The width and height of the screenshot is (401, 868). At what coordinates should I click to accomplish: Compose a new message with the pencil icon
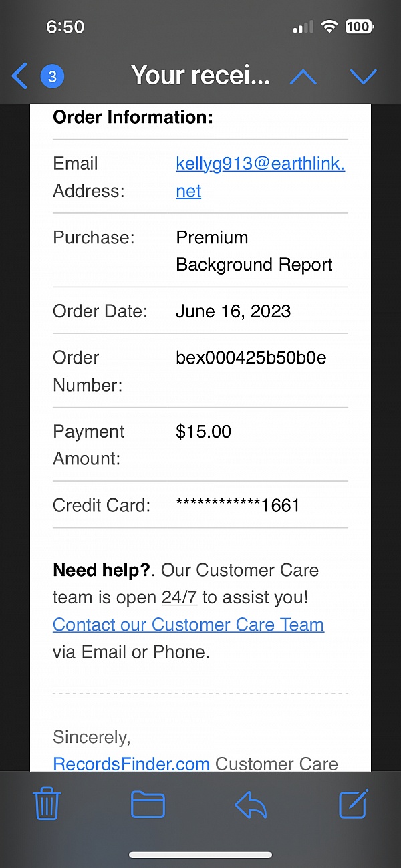[x=354, y=803]
